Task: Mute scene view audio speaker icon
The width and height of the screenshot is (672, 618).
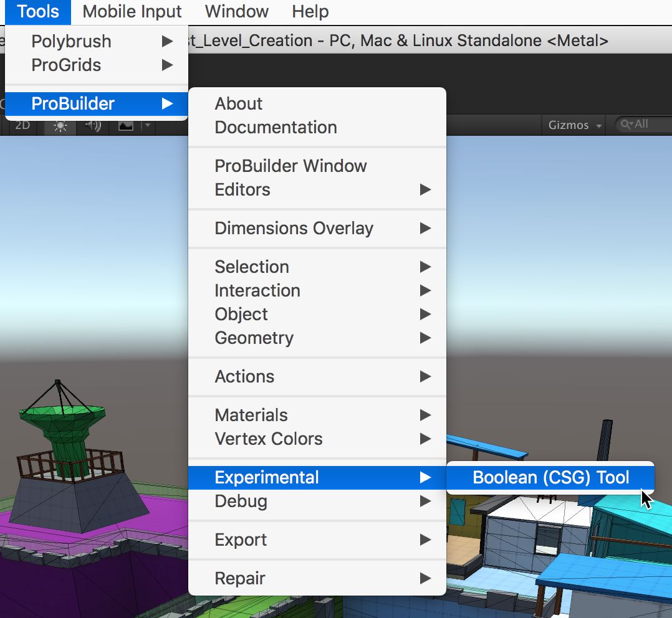Action: coord(92,125)
